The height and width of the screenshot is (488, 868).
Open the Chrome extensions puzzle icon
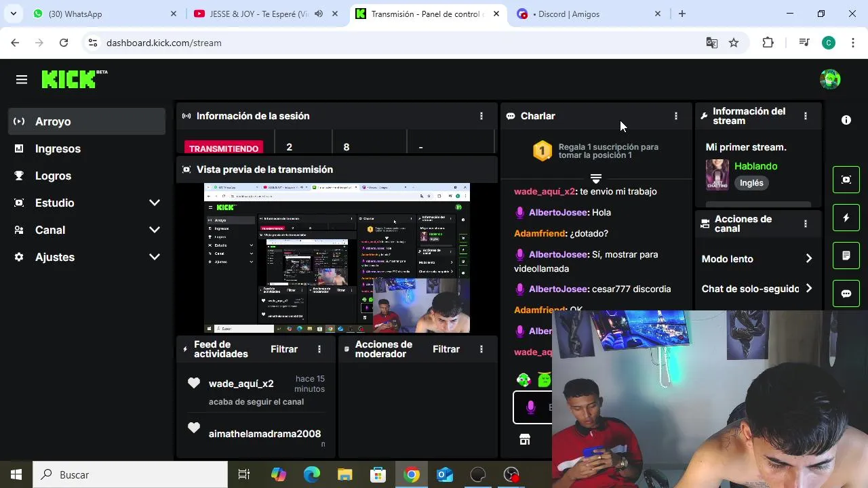[x=768, y=43]
